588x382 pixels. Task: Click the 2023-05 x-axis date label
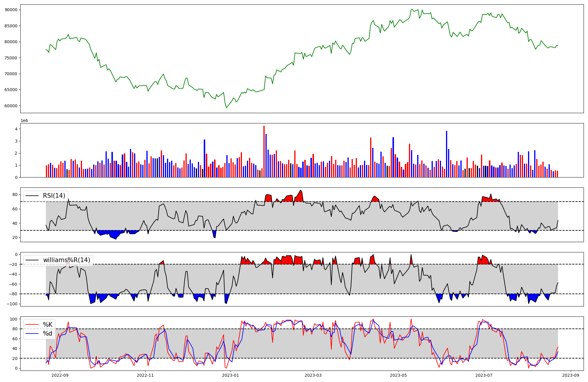tap(398, 375)
